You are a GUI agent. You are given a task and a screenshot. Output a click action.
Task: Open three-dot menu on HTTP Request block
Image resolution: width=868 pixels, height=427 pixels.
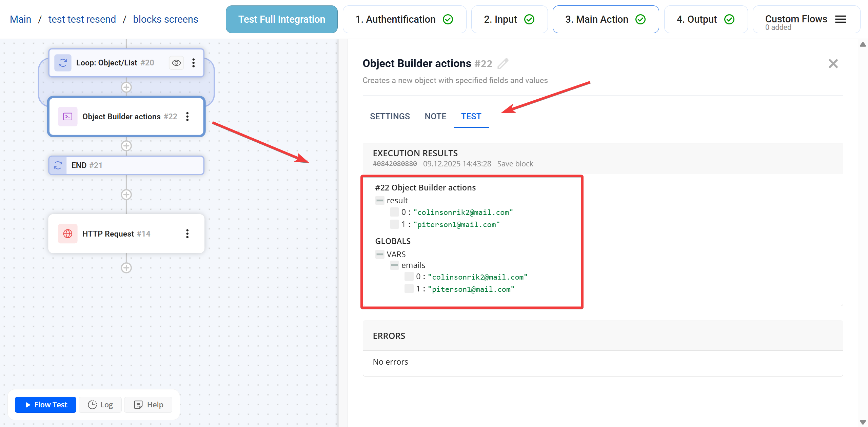click(187, 233)
